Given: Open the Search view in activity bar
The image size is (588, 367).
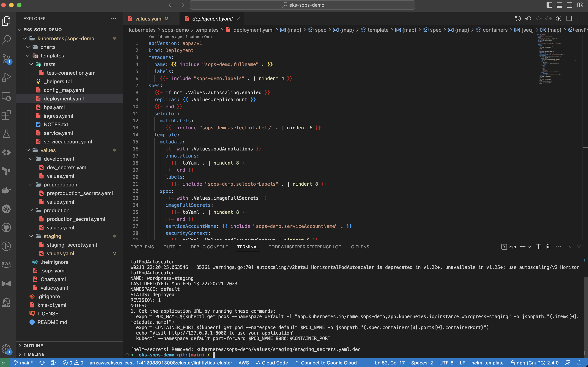Looking at the screenshot, I should (x=6, y=39).
